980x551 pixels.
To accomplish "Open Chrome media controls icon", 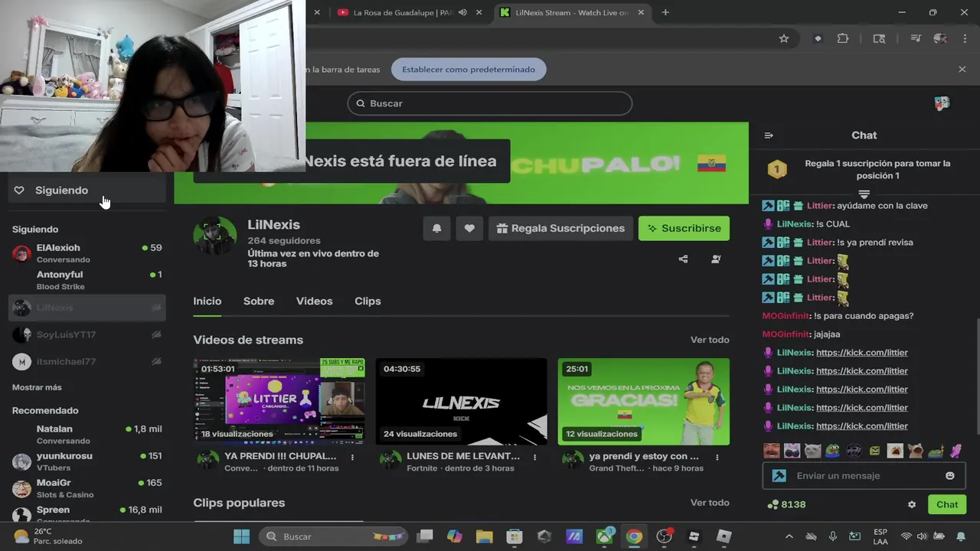I will 915,38.
